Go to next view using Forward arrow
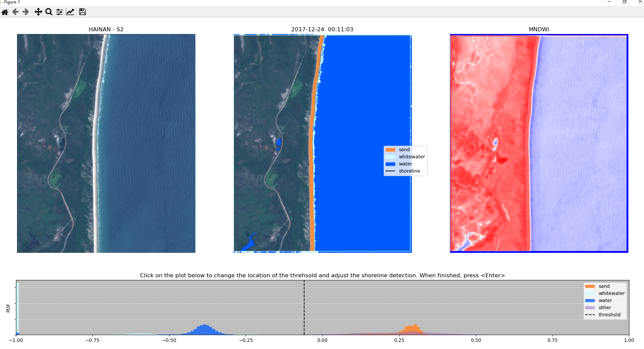 25,12
